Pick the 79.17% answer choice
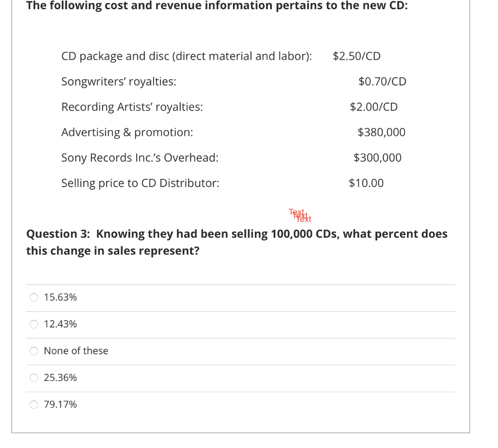The image size is (498, 448). click(x=34, y=404)
